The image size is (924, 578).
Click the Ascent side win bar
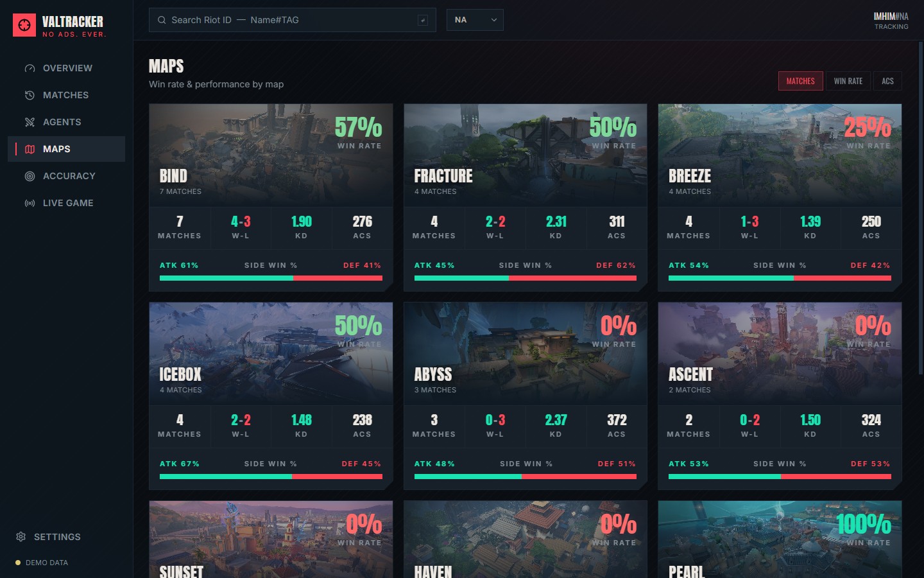point(780,477)
